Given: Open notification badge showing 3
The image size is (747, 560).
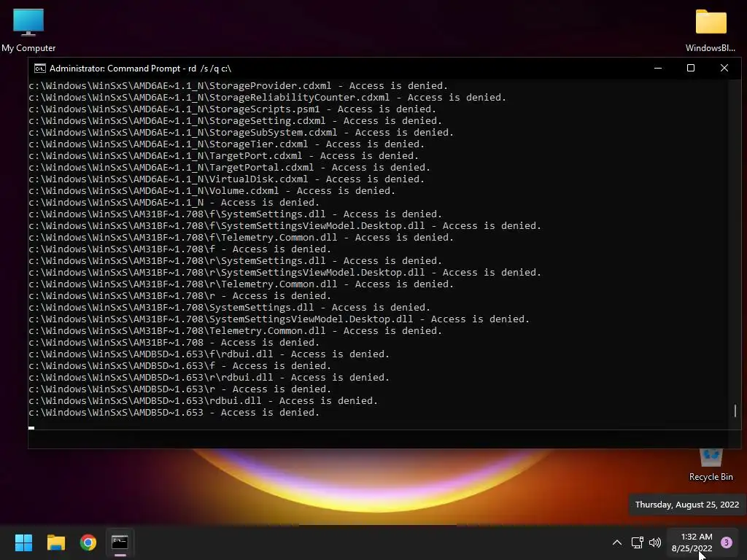Looking at the screenshot, I should (x=727, y=542).
